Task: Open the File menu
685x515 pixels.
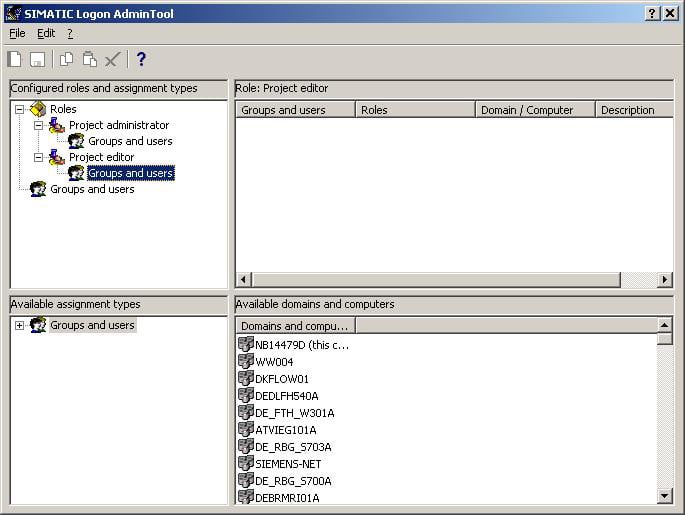Action: [17, 33]
